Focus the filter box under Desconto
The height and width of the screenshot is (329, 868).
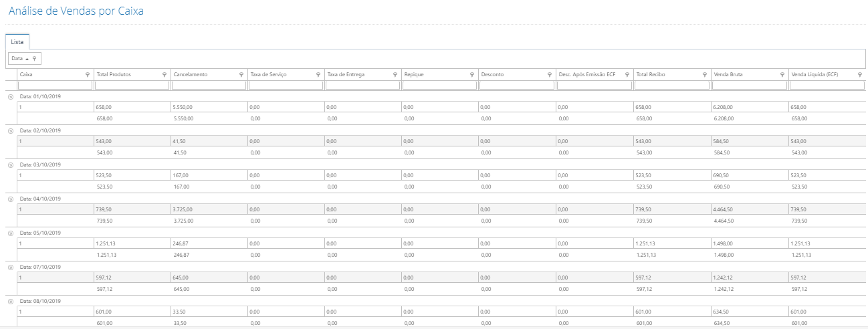[517, 86]
